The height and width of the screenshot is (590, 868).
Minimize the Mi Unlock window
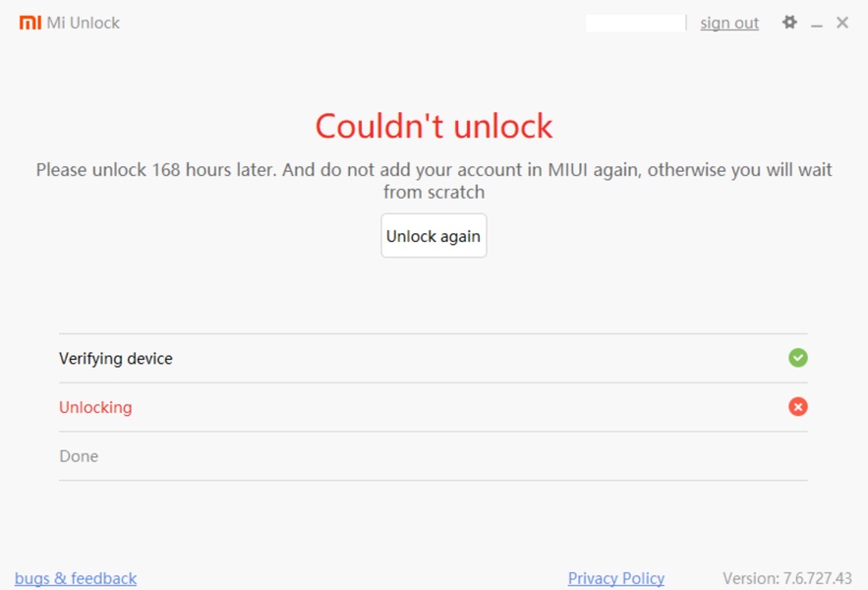click(817, 24)
